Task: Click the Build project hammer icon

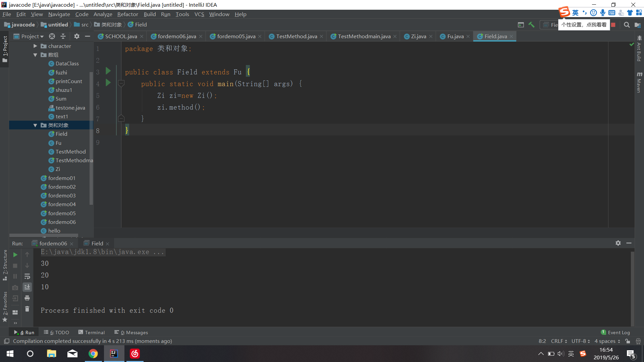Action: point(531,25)
